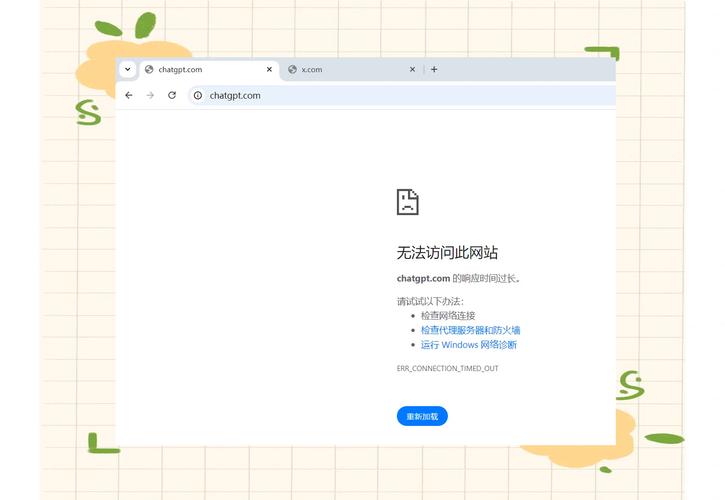Switch to the chatgpt.com tab
Viewport: 725px width, 500px height.
point(209,69)
